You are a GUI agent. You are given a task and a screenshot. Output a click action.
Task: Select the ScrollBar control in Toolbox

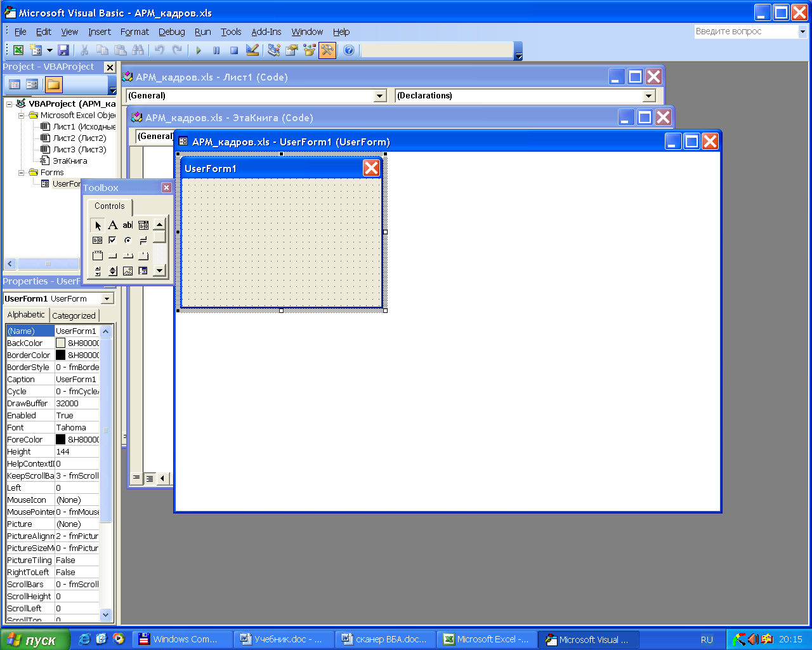click(x=97, y=271)
